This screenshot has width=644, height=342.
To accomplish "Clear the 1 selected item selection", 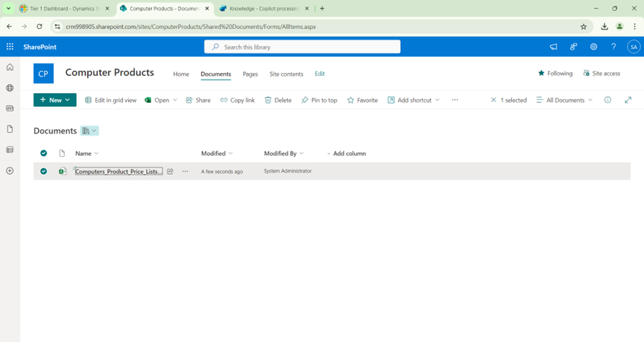I will click(x=494, y=100).
